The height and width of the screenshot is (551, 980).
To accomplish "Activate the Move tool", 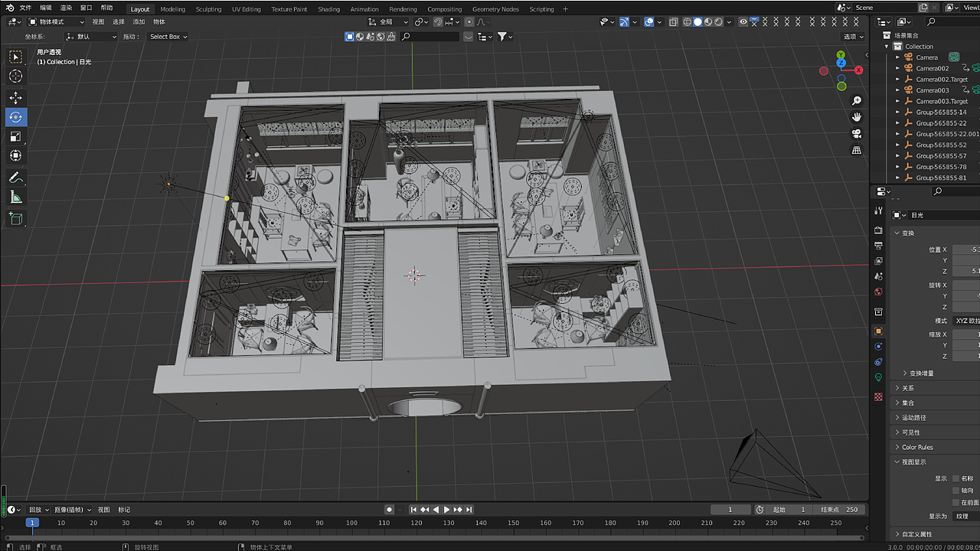I will (x=15, y=98).
